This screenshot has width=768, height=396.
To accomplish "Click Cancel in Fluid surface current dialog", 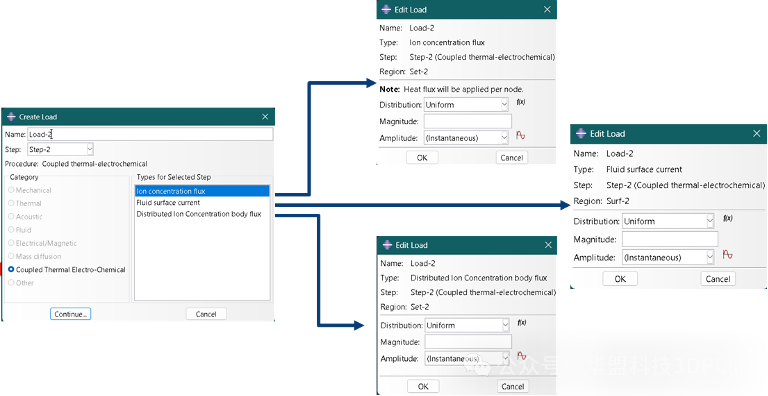I will tap(718, 279).
